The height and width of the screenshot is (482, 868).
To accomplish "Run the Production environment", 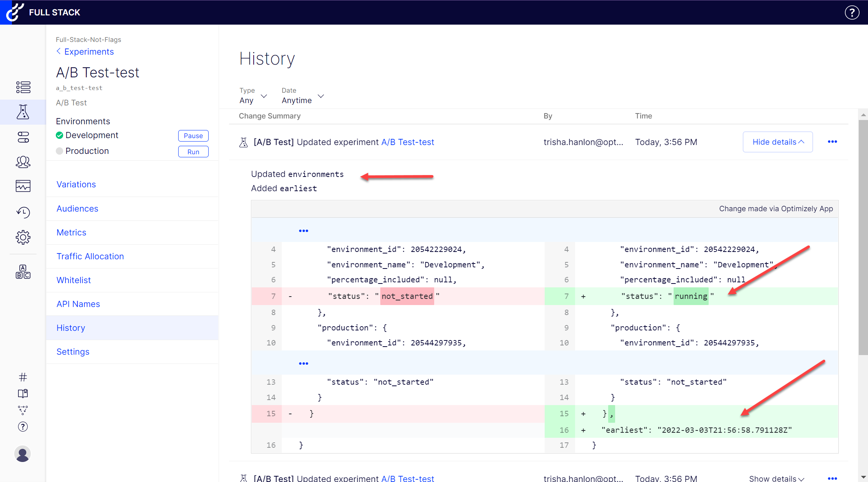I will (x=193, y=152).
